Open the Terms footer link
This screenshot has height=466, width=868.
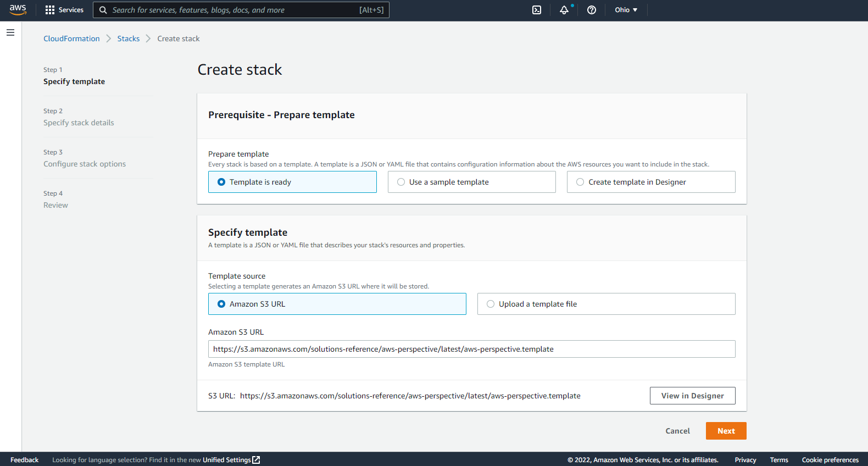click(x=779, y=460)
